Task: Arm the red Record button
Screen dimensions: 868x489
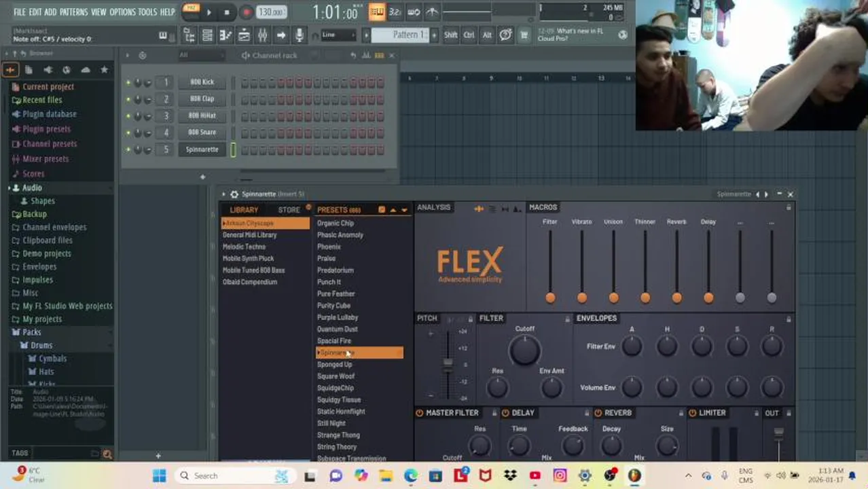Action: click(246, 12)
